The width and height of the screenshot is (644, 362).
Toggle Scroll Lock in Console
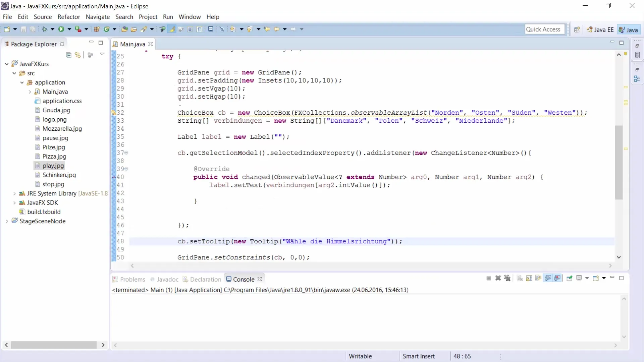point(529,278)
